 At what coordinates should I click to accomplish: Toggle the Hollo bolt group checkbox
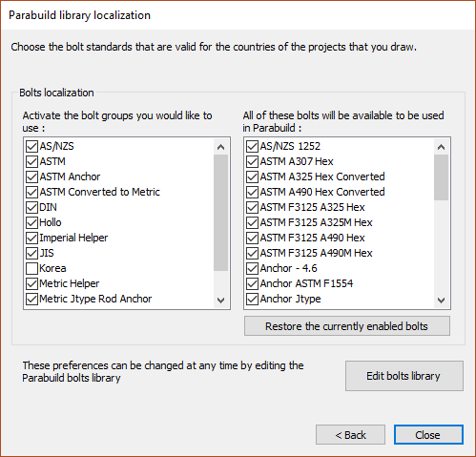[x=31, y=222]
